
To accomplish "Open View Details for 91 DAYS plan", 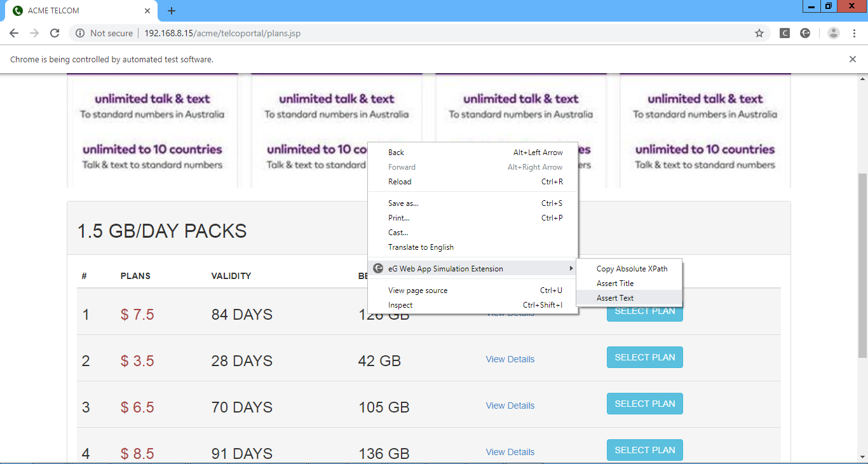I will tap(510, 452).
